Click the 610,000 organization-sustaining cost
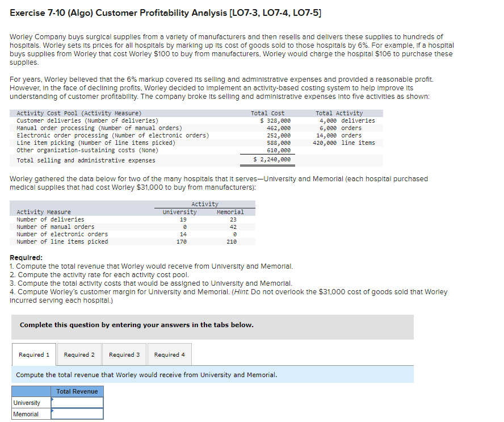The width and height of the screenshot is (504, 422). [278, 150]
